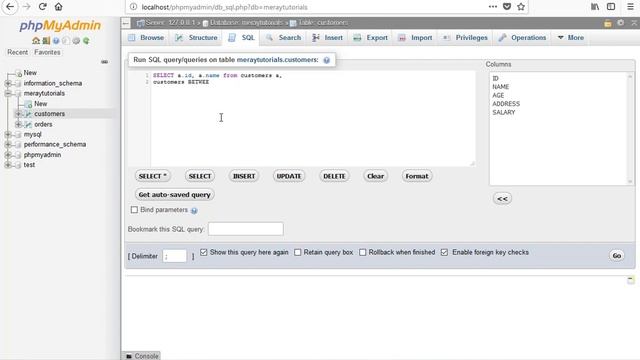
Task: Switch to the Browse tab
Action: pyautogui.click(x=146, y=38)
